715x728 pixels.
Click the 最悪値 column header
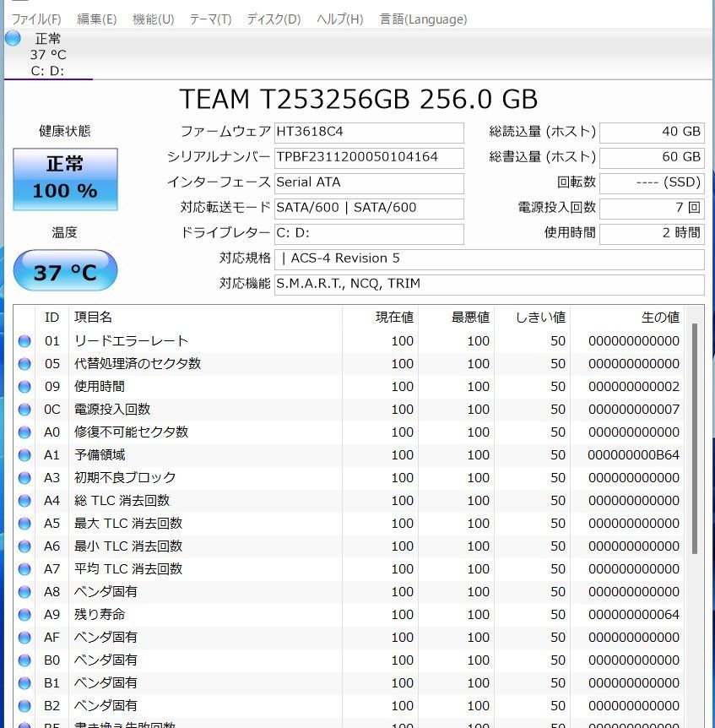pyautogui.click(x=456, y=318)
